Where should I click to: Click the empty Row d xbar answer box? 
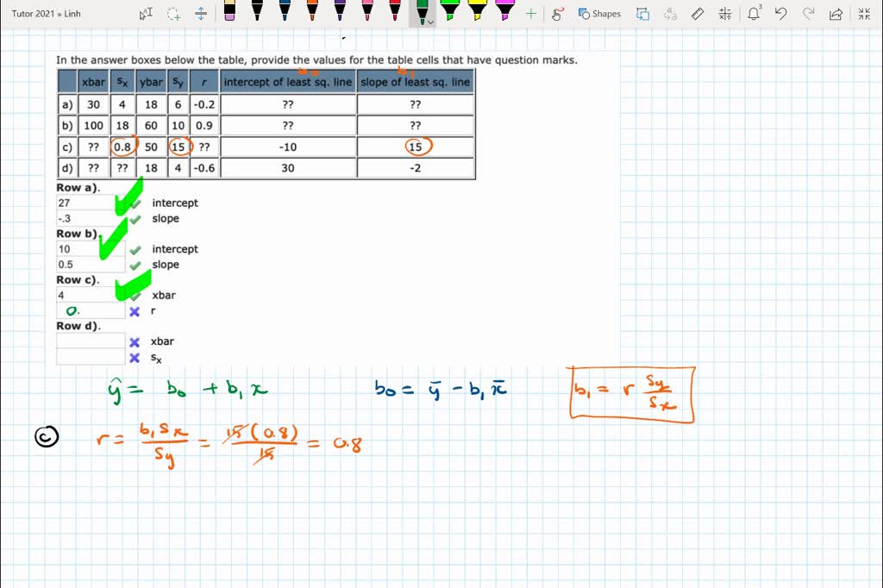pos(89,341)
